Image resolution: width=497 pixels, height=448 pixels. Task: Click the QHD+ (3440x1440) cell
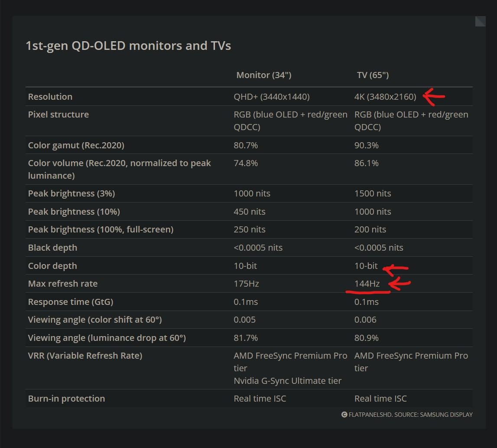tap(272, 97)
